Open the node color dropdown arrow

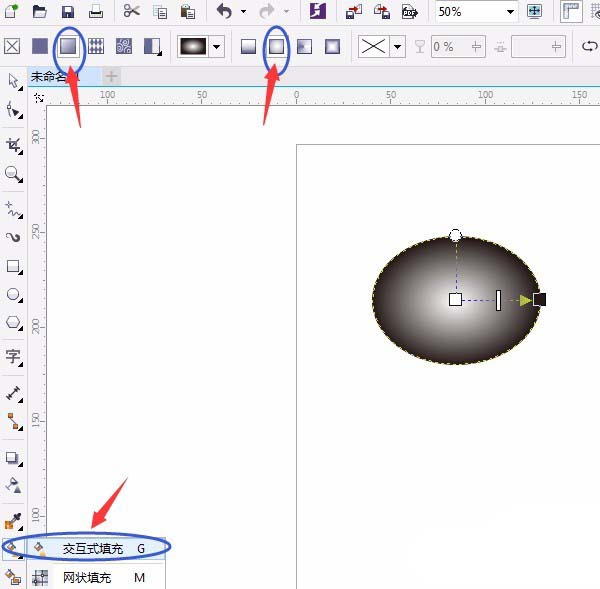click(398, 47)
